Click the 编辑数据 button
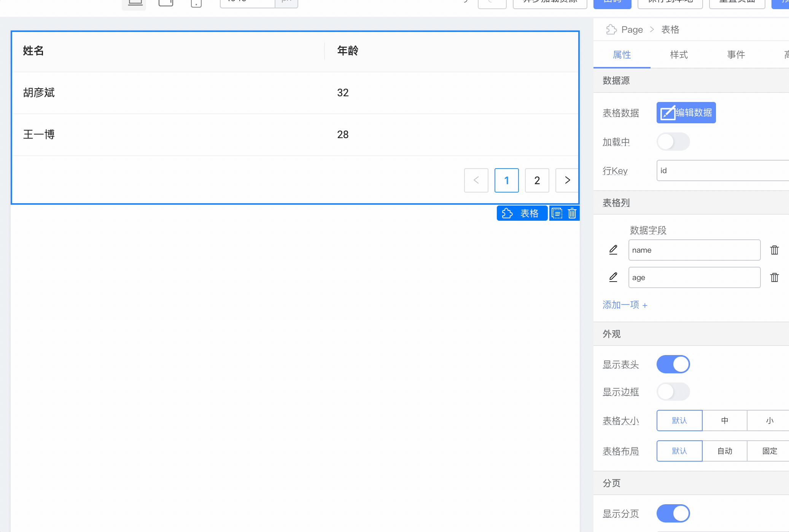The image size is (789, 532). coord(686,113)
